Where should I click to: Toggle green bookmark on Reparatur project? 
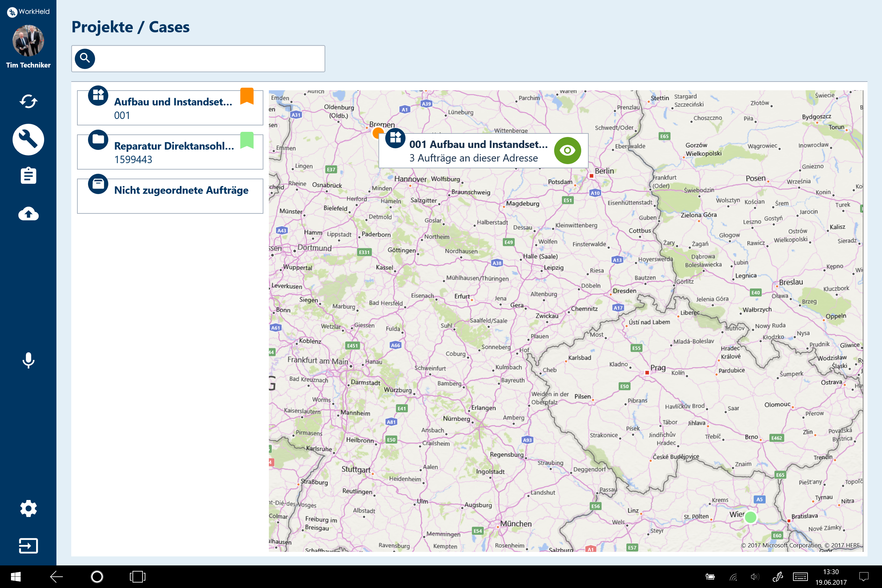tap(247, 140)
